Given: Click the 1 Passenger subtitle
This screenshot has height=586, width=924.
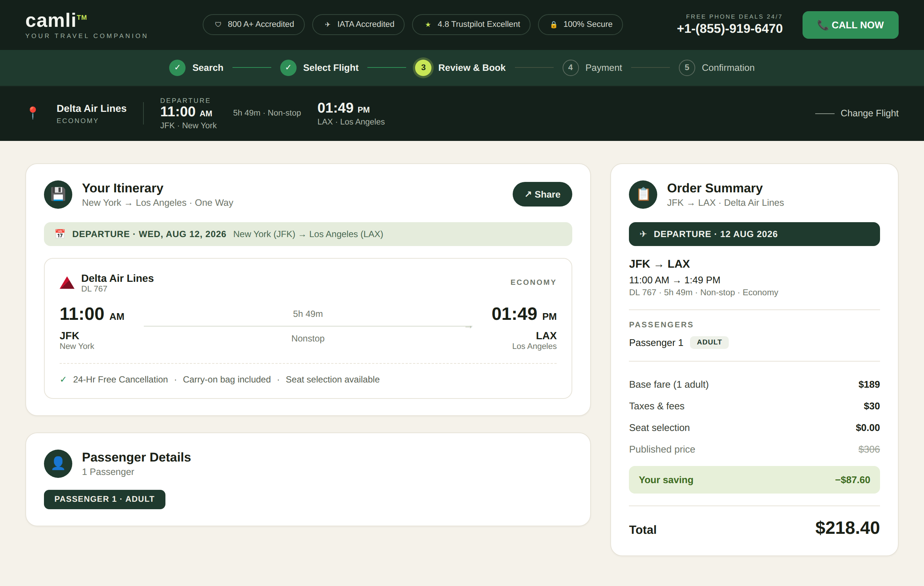Looking at the screenshot, I should pyautogui.click(x=108, y=472).
